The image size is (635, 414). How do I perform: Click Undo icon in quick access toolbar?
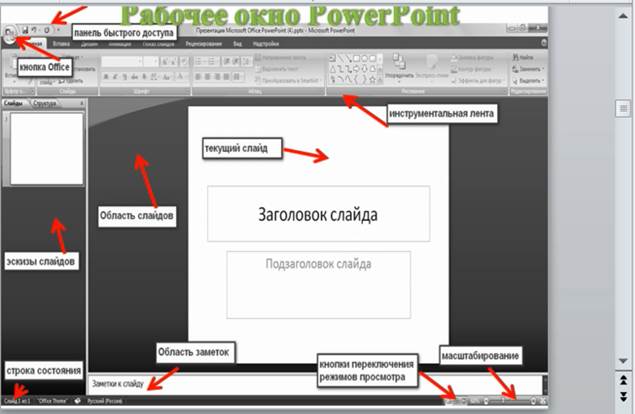pyautogui.click(x=34, y=31)
